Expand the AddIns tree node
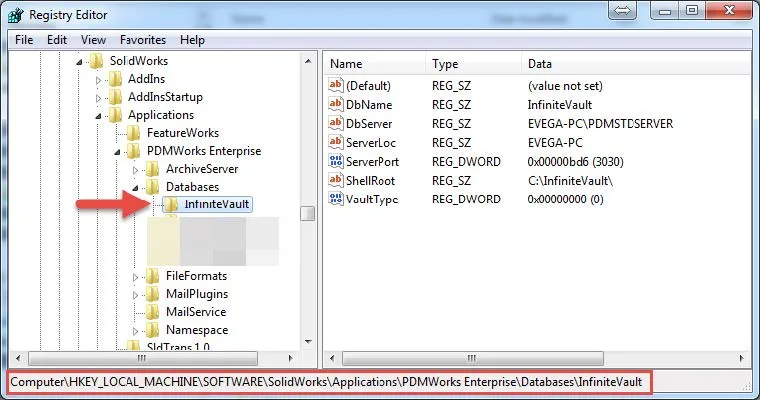Screen dimensions: 760x400 point(98,80)
